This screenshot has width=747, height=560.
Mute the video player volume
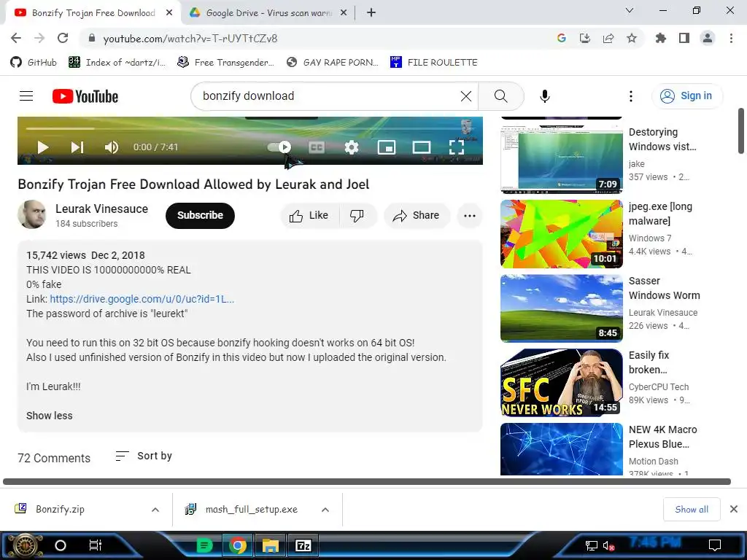pos(112,147)
